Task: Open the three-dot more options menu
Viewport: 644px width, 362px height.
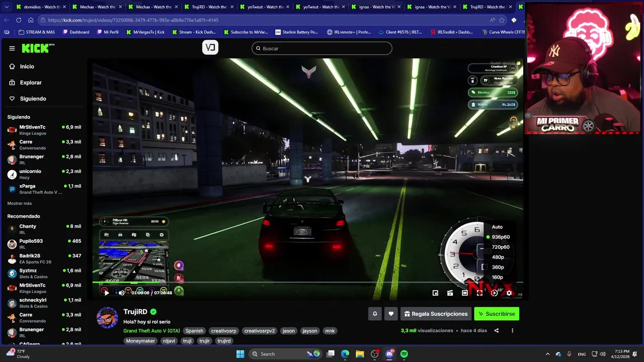Action: pyautogui.click(x=512, y=331)
